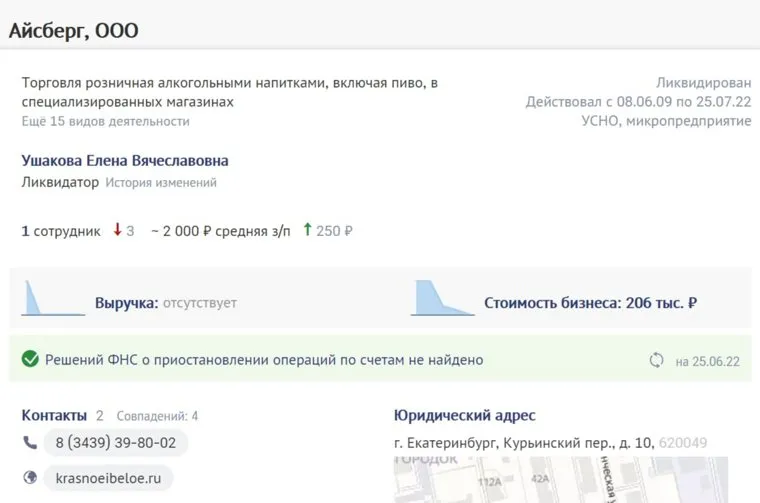Viewport: 760px width, 503px height.
Task: View История изменений for the liquidator
Action: [161, 183]
